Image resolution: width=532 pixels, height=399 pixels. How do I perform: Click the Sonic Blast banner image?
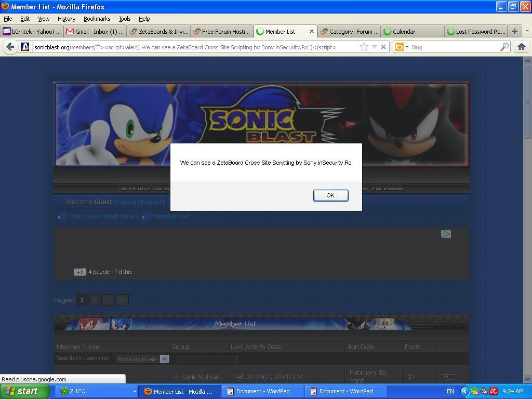[x=262, y=125]
